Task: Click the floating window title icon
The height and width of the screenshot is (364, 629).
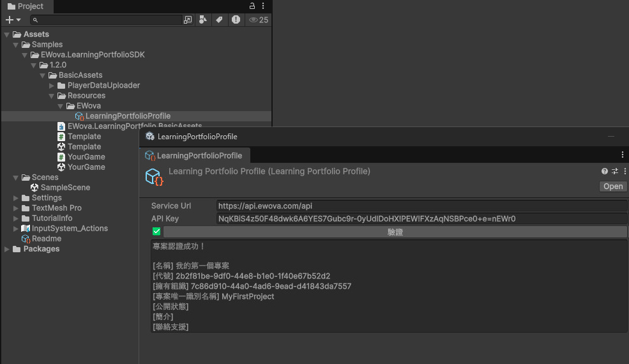Action: coord(150,137)
